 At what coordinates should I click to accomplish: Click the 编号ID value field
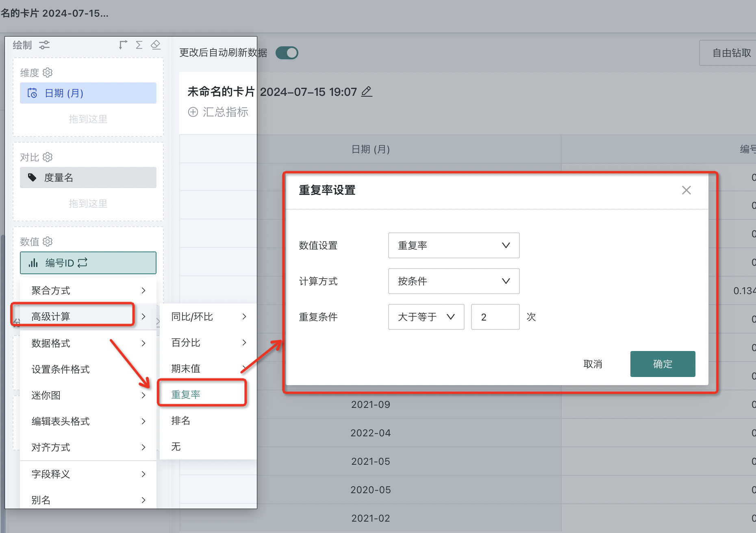(x=88, y=263)
